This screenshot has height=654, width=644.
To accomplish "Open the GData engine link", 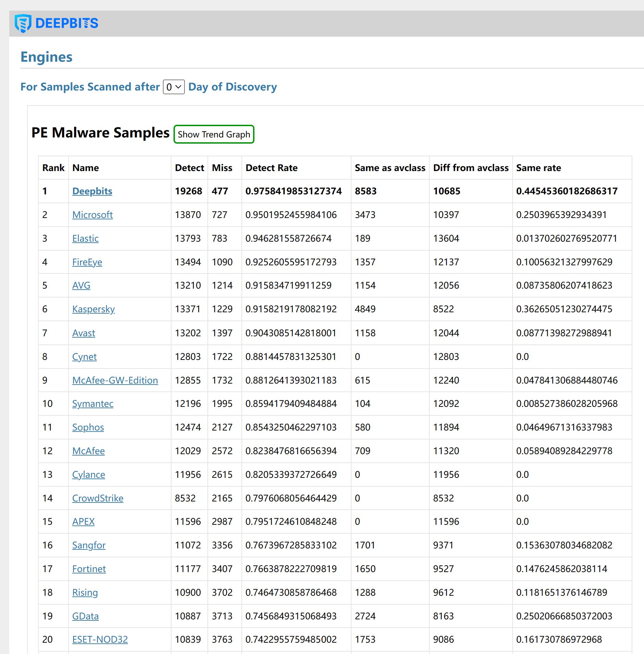I will point(85,616).
